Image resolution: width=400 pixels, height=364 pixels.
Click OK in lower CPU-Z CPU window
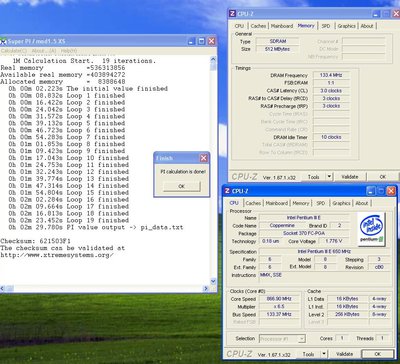[378, 354]
